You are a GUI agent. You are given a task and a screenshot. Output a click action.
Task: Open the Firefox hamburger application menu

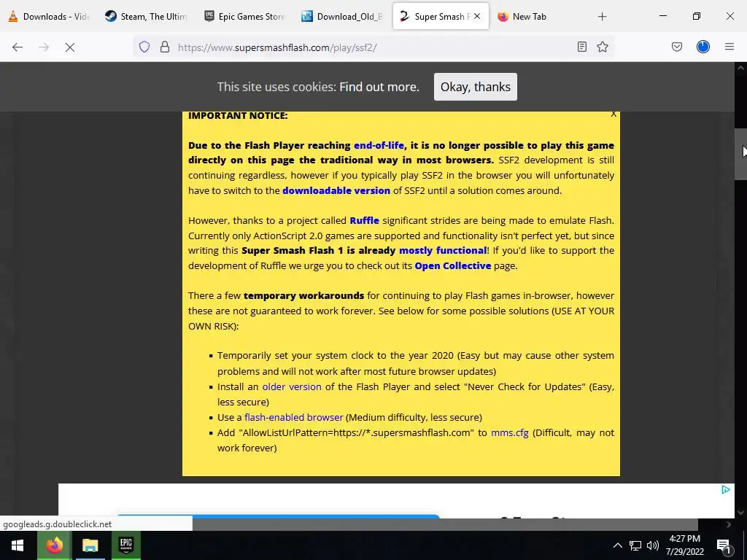pyautogui.click(x=729, y=47)
